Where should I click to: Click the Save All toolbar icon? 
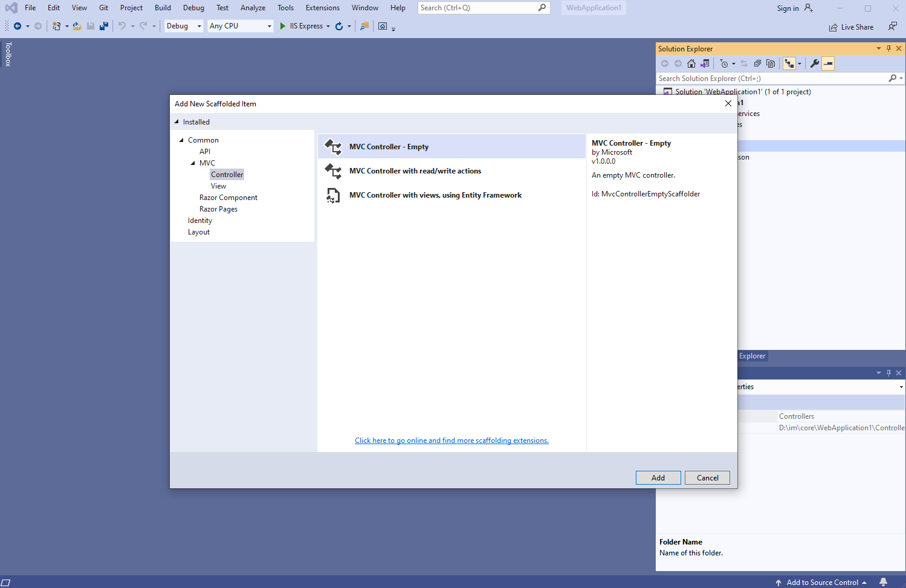pyautogui.click(x=104, y=26)
